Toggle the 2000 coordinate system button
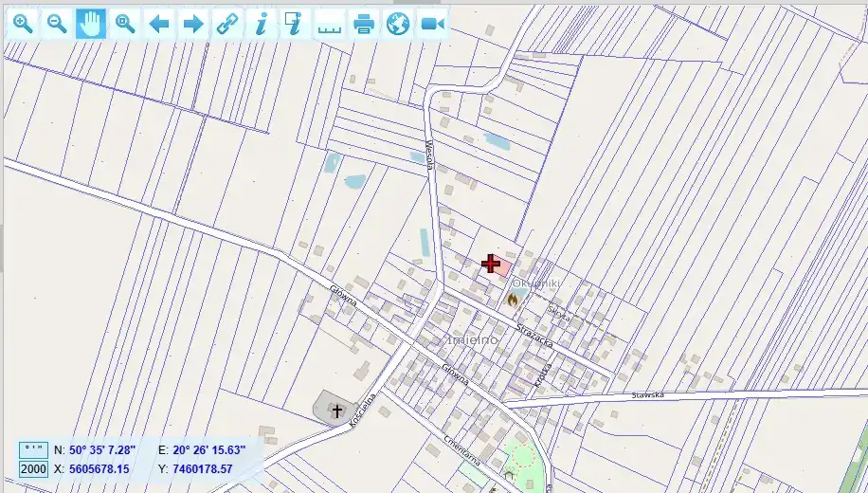Viewport: 868px width, 493px height. coord(33,468)
